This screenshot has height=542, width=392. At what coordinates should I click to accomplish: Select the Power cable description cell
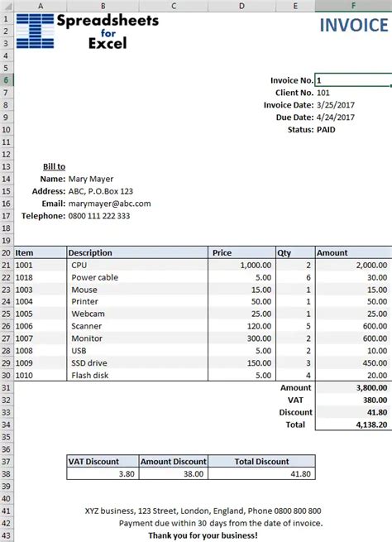point(137,277)
